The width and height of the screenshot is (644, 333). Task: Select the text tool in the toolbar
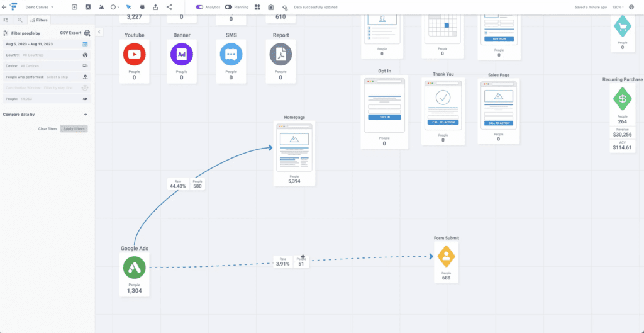(x=88, y=7)
